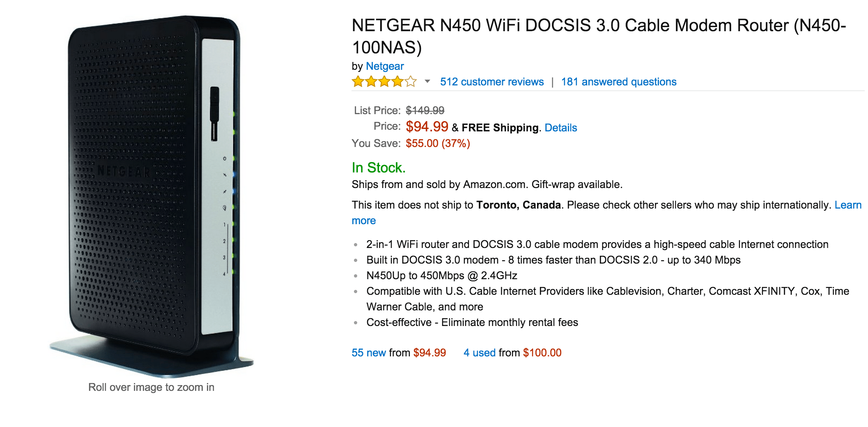
Task: Click Details next to FREE Shipping
Action: 560,128
